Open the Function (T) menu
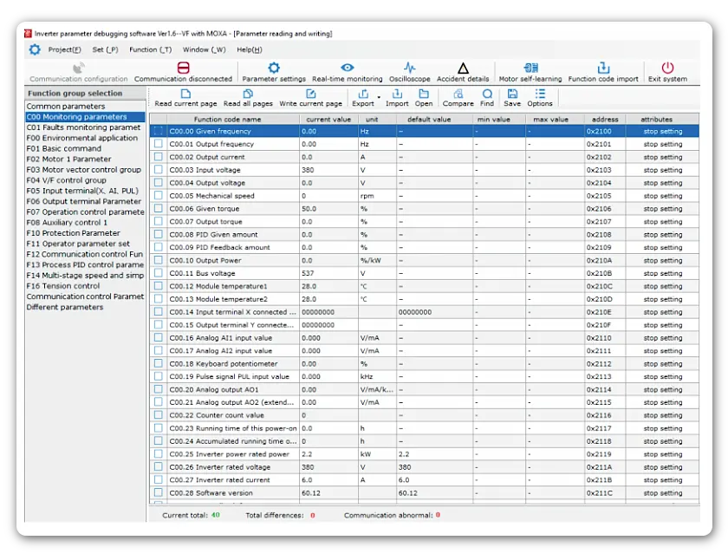Screen dimensions: 728x560 150,49
